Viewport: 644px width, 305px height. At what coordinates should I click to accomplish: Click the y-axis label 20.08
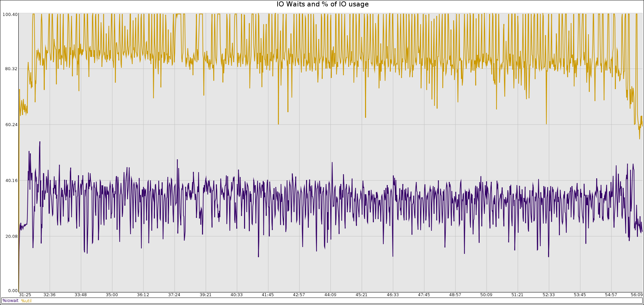(x=11, y=237)
